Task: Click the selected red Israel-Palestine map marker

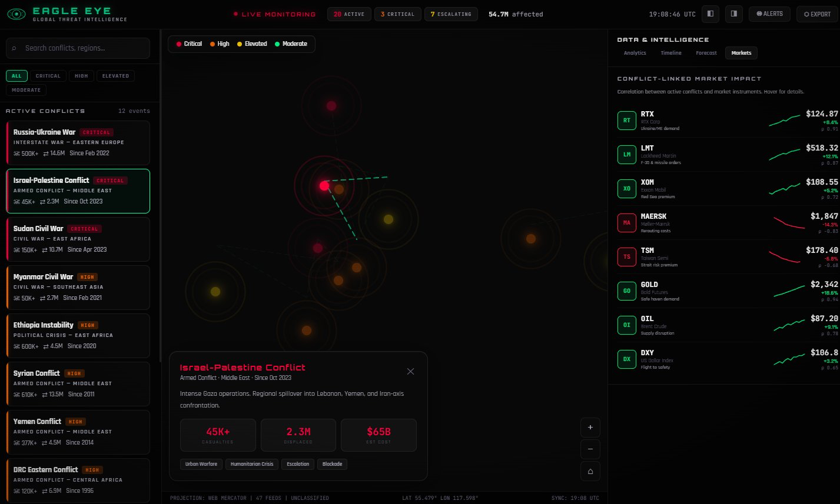Action: tap(324, 186)
